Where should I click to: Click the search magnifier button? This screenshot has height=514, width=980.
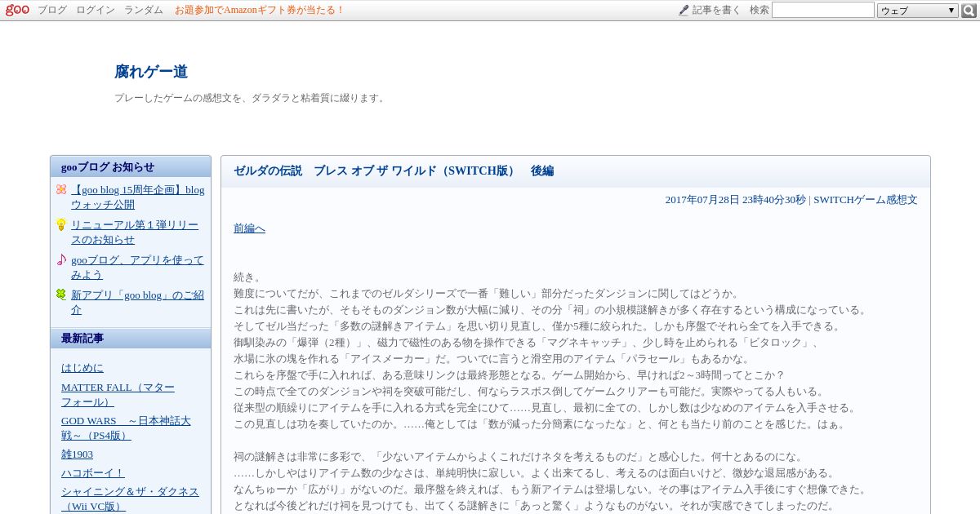coord(969,10)
